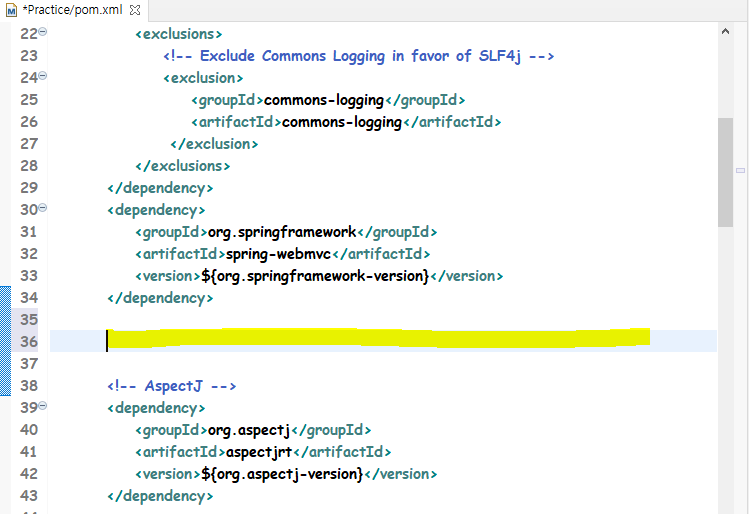This screenshot has width=749, height=514.
Task: Collapse the dependency fold at line 39
Action: click(43, 406)
